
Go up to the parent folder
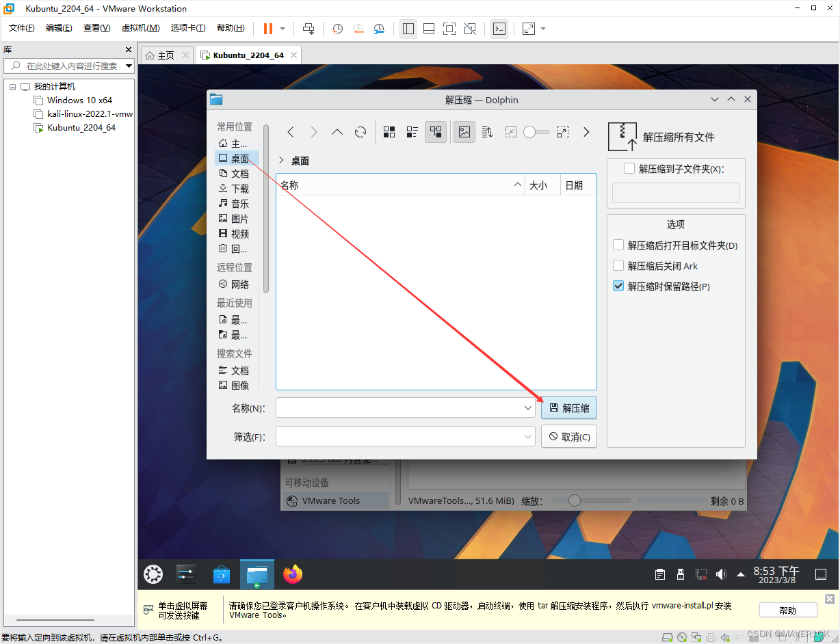pos(337,132)
